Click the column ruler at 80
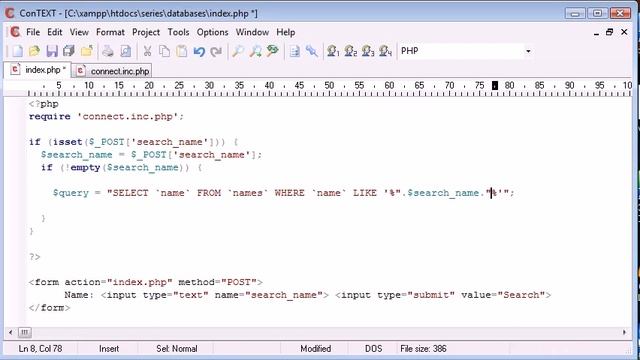640x360 pixels. [509, 85]
